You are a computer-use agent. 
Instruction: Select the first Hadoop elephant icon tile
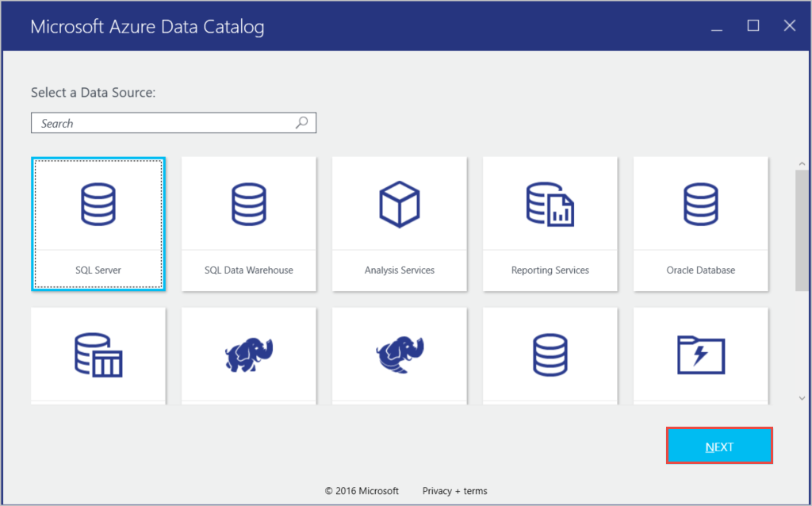pos(248,355)
